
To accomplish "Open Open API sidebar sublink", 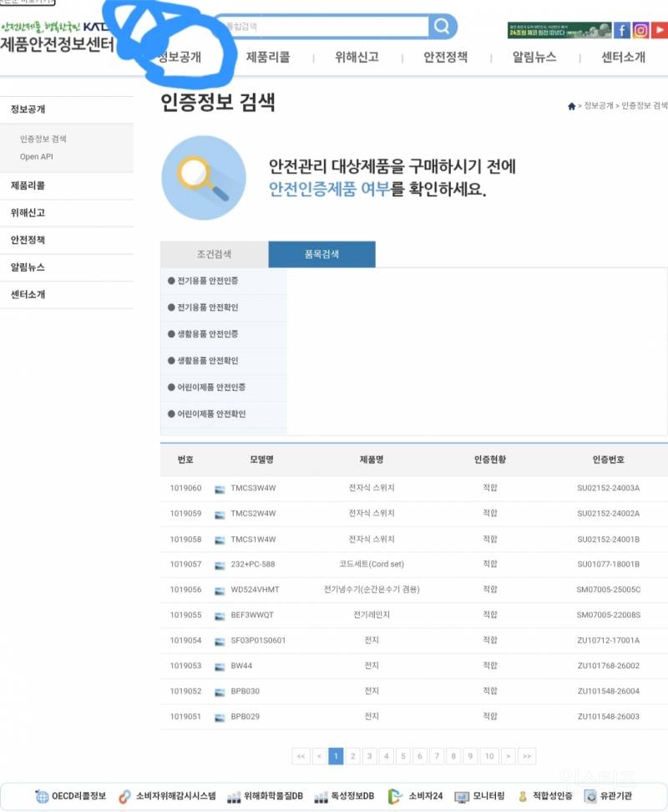I will point(36,156).
